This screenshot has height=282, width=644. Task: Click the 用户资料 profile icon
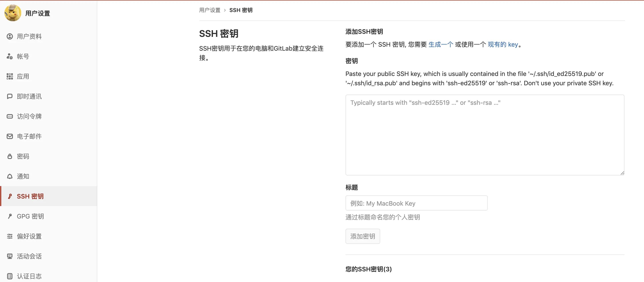pyautogui.click(x=10, y=36)
